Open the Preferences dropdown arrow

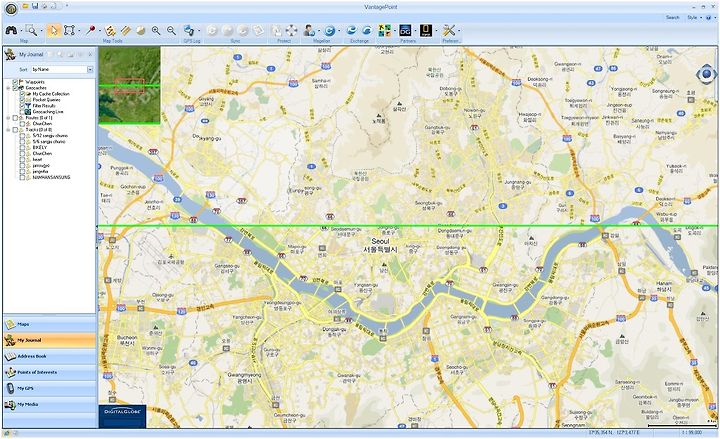[459, 31]
